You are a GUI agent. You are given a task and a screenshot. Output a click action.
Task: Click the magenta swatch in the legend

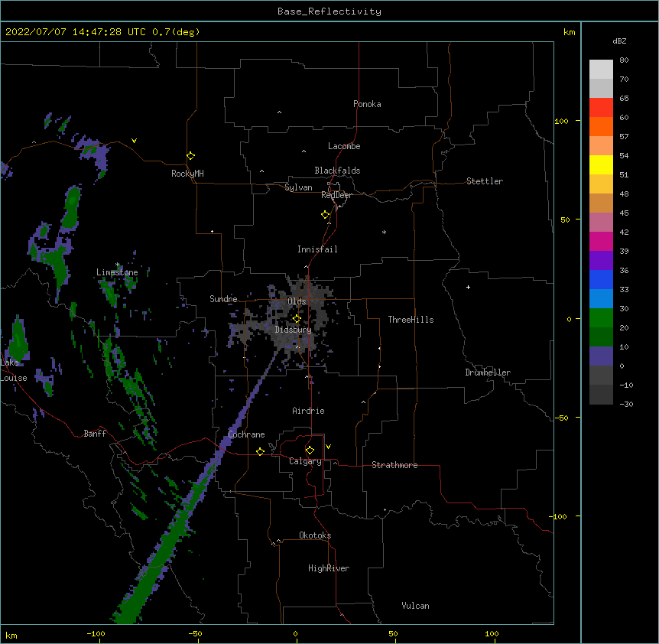click(x=601, y=241)
